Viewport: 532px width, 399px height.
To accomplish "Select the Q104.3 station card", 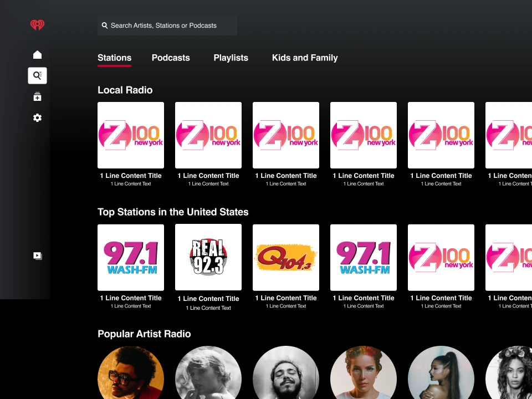I will click(x=286, y=257).
